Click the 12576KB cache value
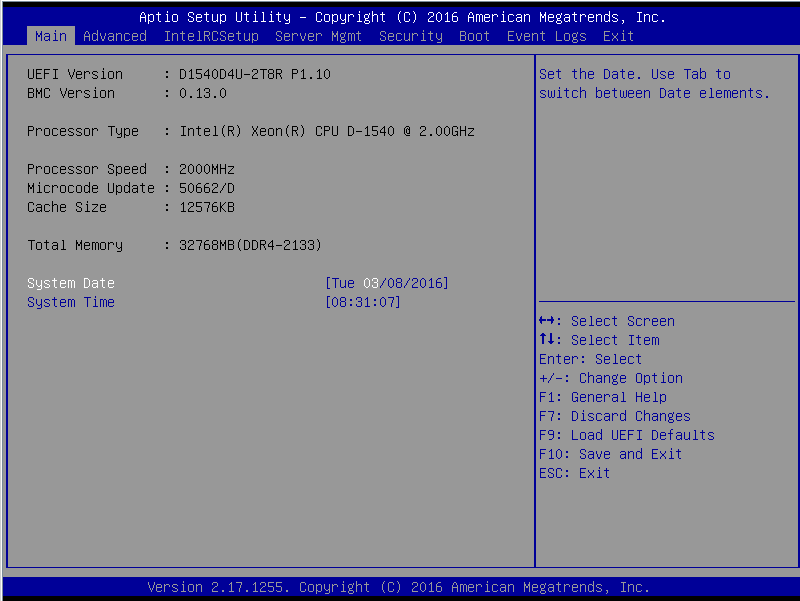 [207, 207]
